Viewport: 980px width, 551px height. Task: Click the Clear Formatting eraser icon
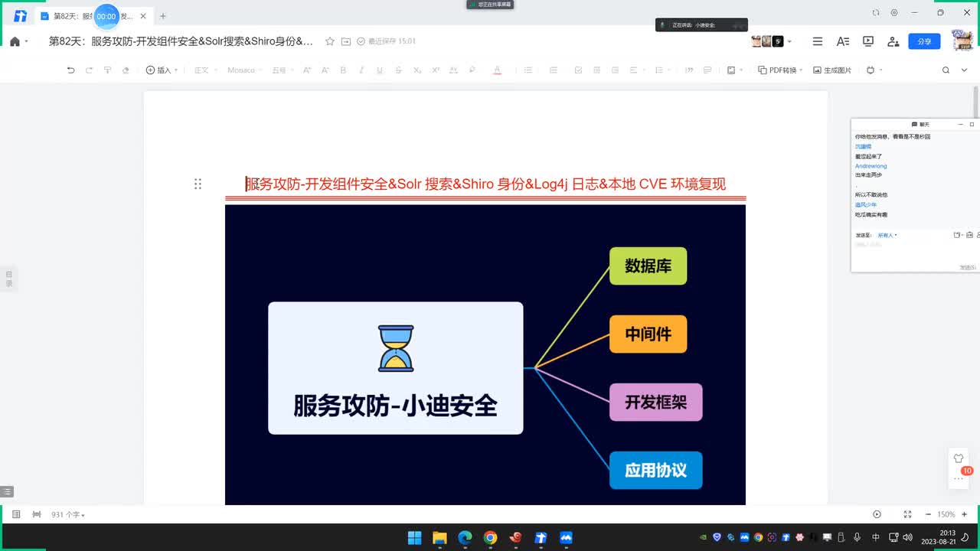tap(126, 70)
